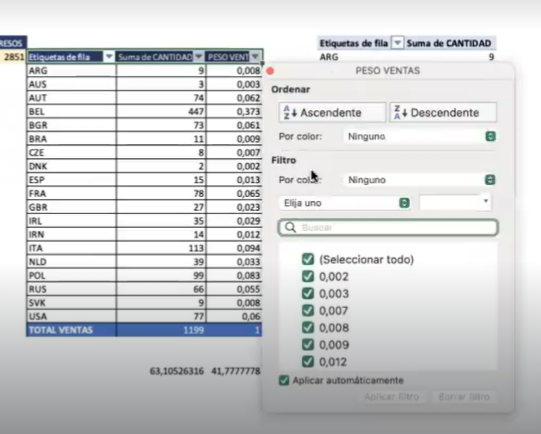
Task: Uncheck the 0,012 filter value
Action: pyautogui.click(x=308, y=362)
